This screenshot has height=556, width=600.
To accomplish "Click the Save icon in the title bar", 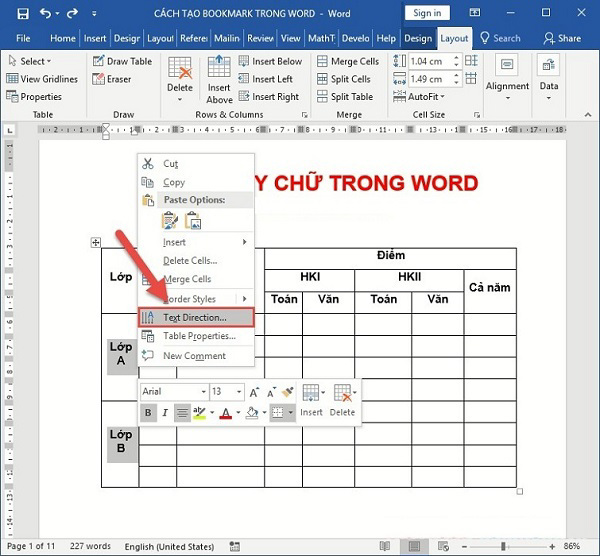I will [23, 14].
